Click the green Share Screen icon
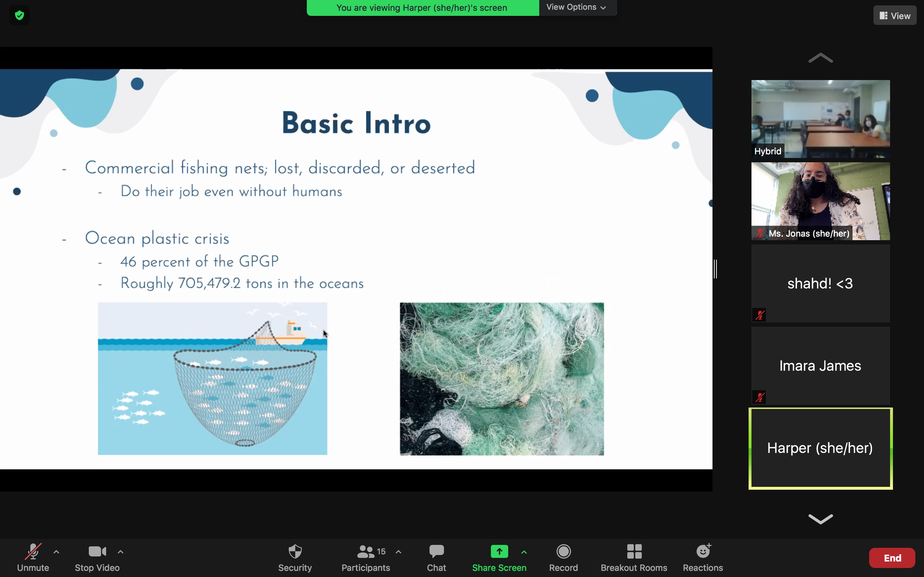 pyautogui.click(x=499, y=551)
